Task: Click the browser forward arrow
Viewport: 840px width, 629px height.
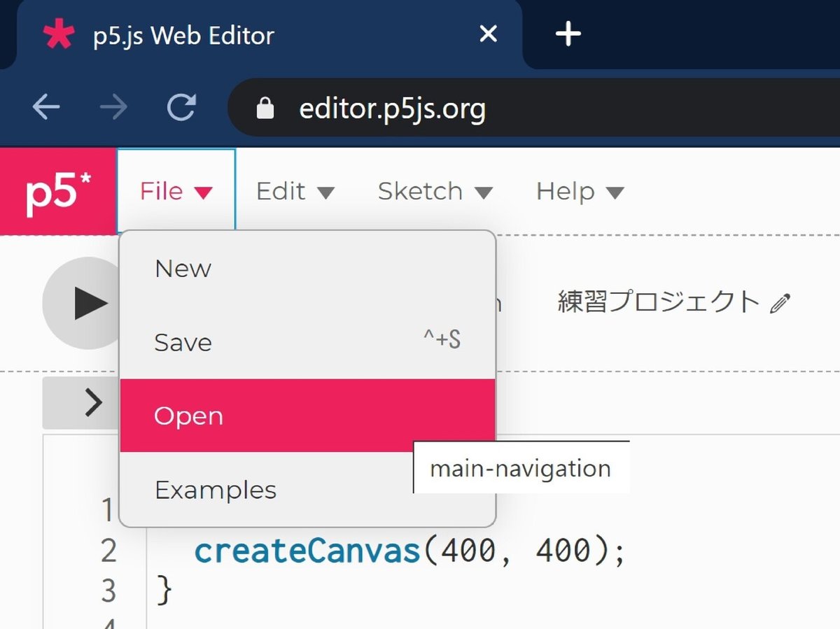Action: coord(113,108)
